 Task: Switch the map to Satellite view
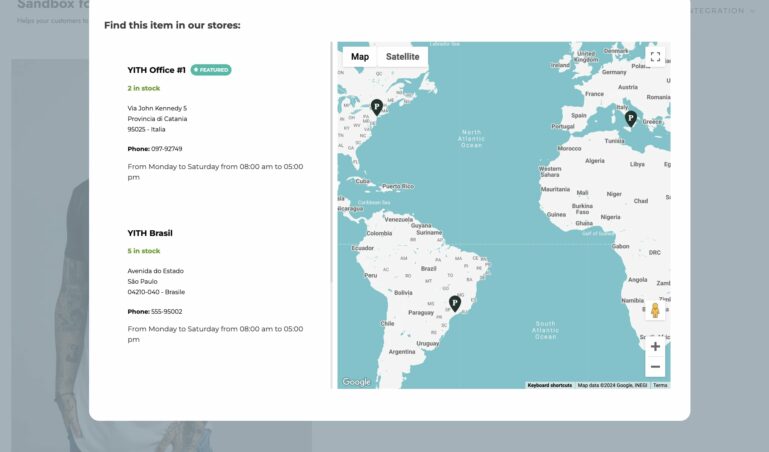click(x=403, y=57)
